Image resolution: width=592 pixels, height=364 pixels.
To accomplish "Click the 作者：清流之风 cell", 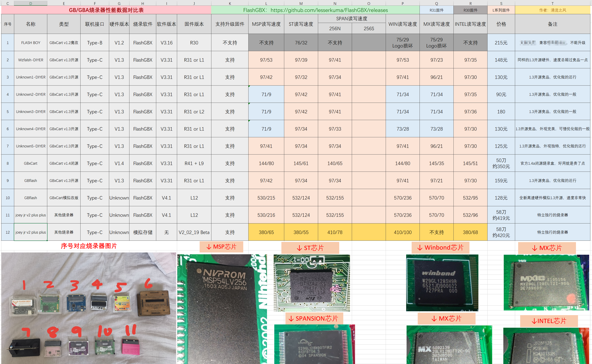I will (x=552, y=10).
